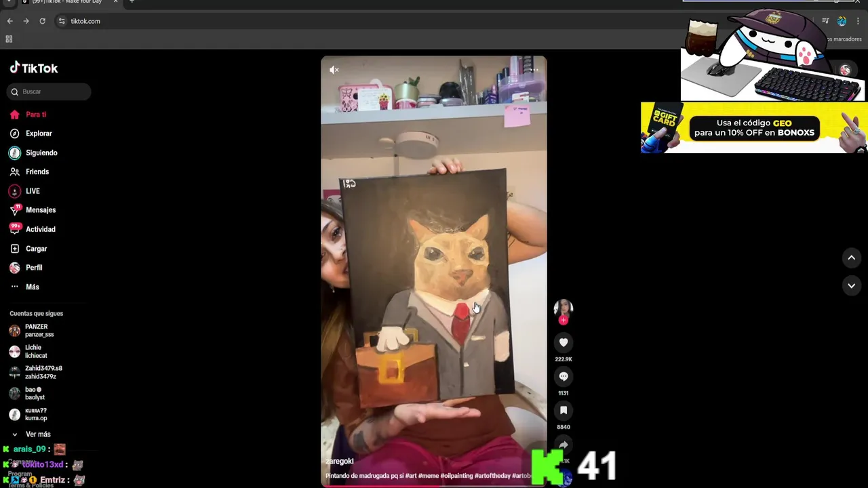Click the Explorar compass icon
This screenshot has height=488, width=868.
[14, 134]
